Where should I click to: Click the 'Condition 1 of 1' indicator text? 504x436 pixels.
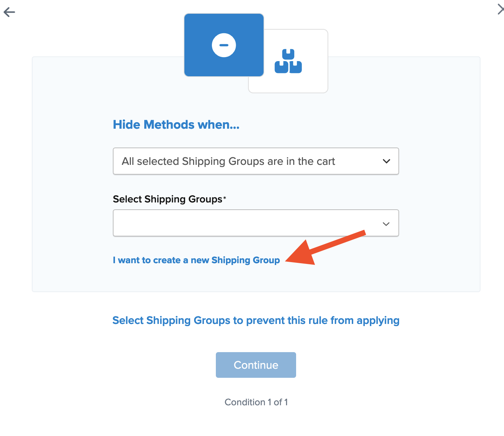tap(256, 402)
